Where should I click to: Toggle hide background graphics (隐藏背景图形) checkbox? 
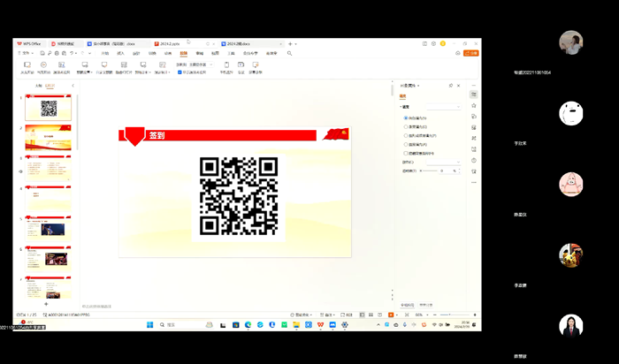[406, 153]
